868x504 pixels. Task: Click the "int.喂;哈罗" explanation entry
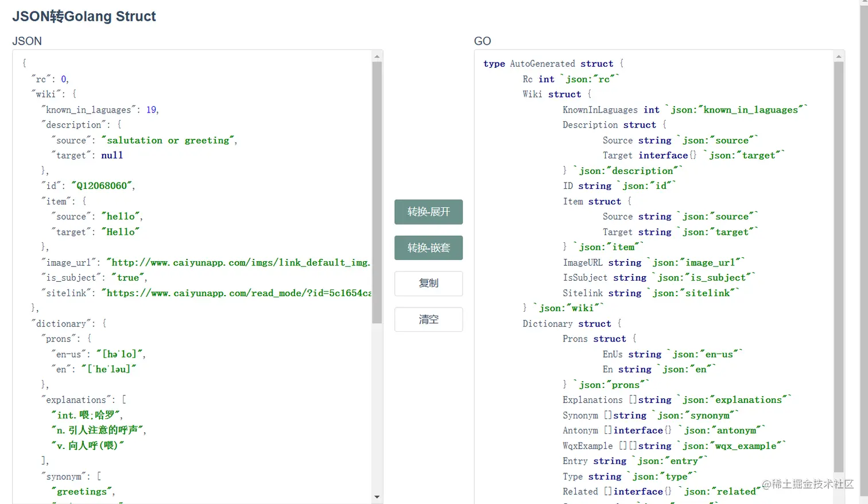coord(87,415)
